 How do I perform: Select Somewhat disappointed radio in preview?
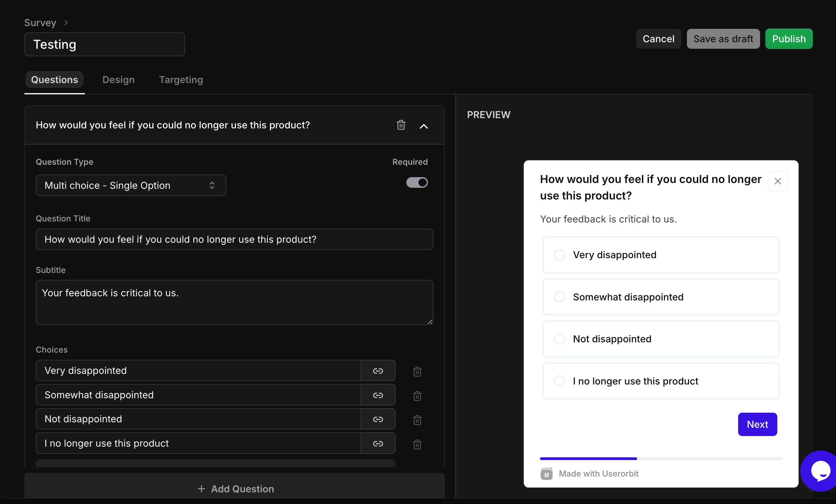pyautogui.click(x=559, y=297)
